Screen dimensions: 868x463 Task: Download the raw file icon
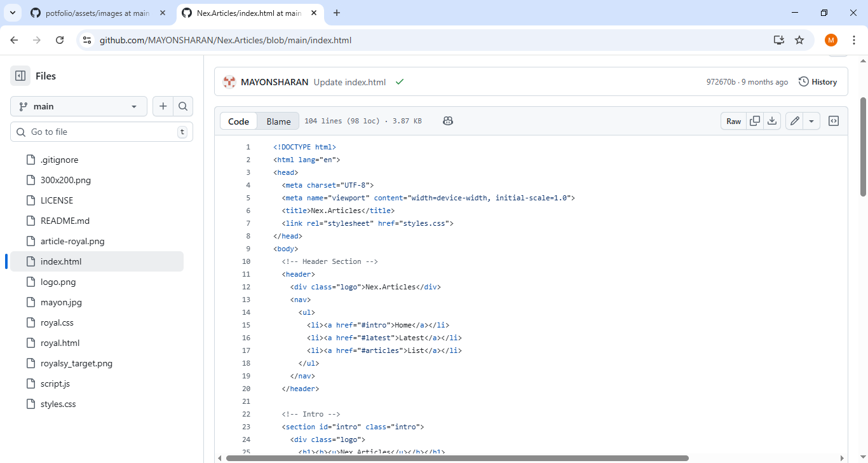click(772, 121)
